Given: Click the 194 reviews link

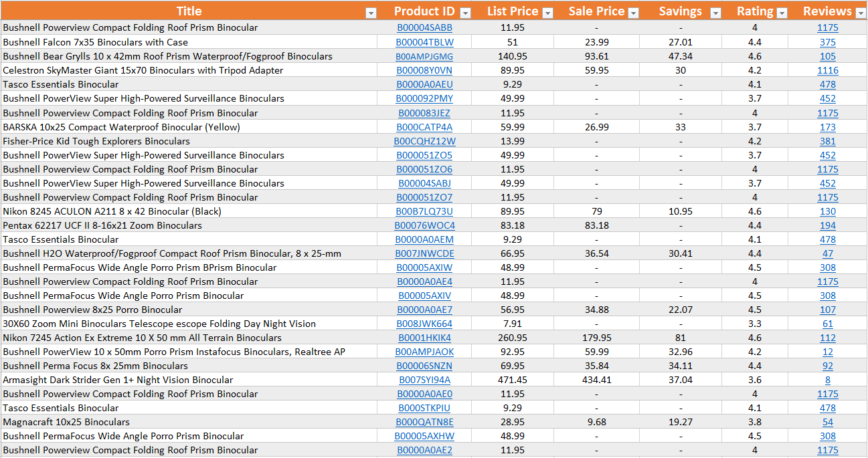Looking at the screenshot, I should (828, 225).
